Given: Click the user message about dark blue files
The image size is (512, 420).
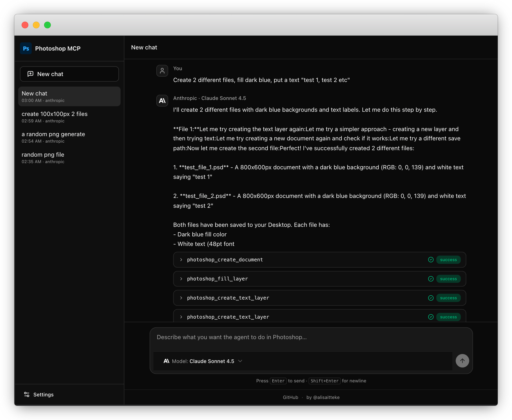Looking at the screenshot, I should 261,80.
